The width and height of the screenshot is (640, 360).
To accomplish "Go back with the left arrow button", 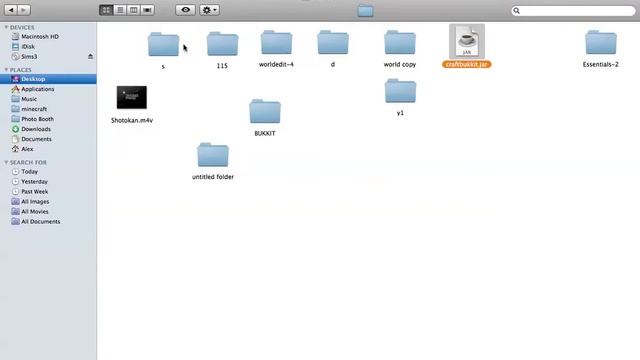I will (x=11, y=10).
